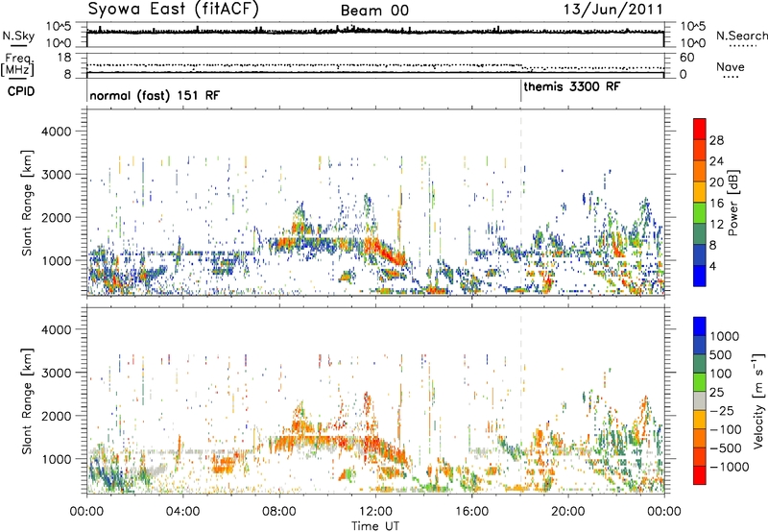Click the "CPID" row label
Viewport: 768px width, 532px height.
click(x=21, y=91)
